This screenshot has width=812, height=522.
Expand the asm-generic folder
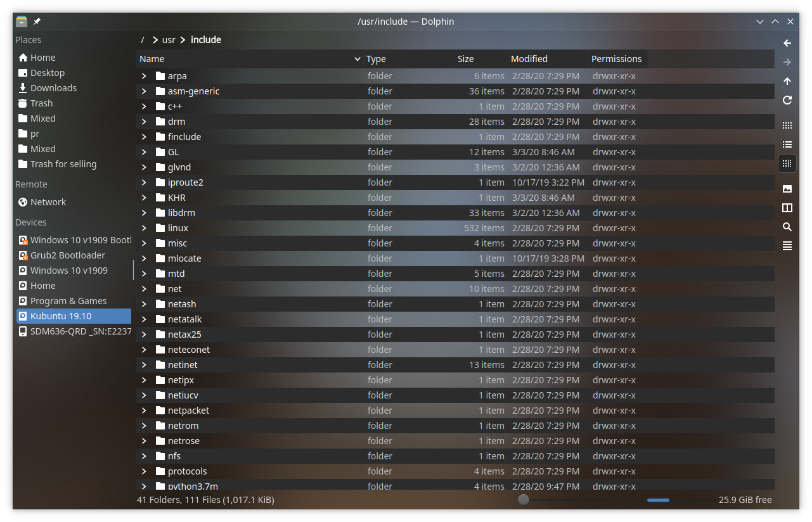[x=144, y=91]
